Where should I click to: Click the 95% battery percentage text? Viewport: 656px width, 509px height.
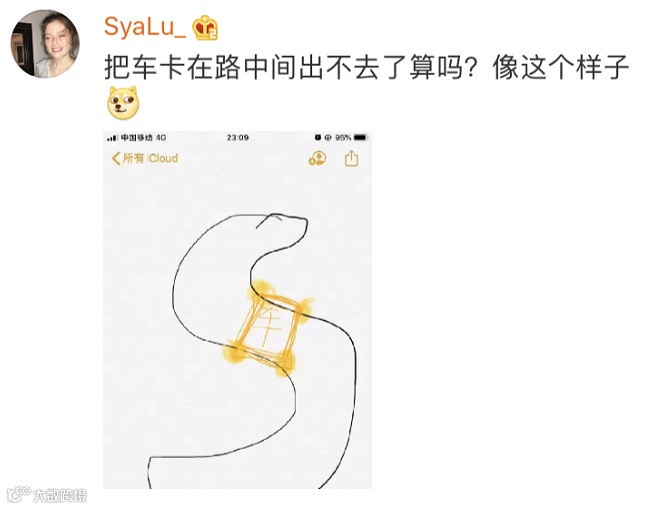click(x=343, y=137)
